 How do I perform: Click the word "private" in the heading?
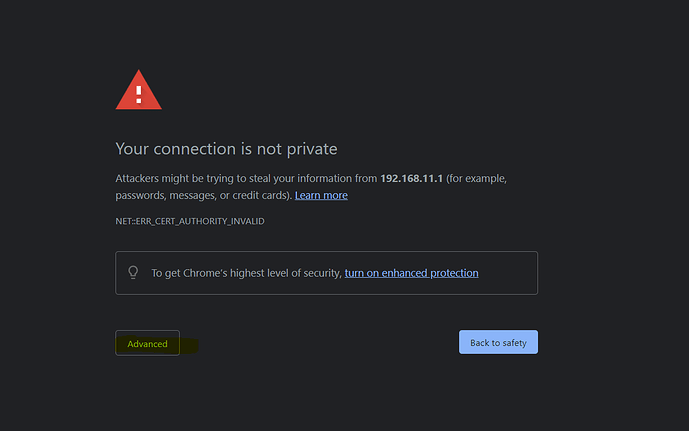[312, 149]
